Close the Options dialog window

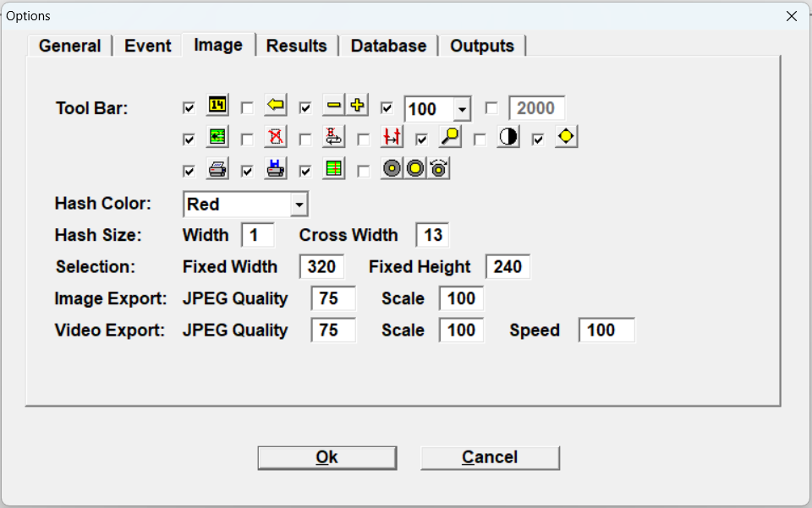click(x=792, y=16)
